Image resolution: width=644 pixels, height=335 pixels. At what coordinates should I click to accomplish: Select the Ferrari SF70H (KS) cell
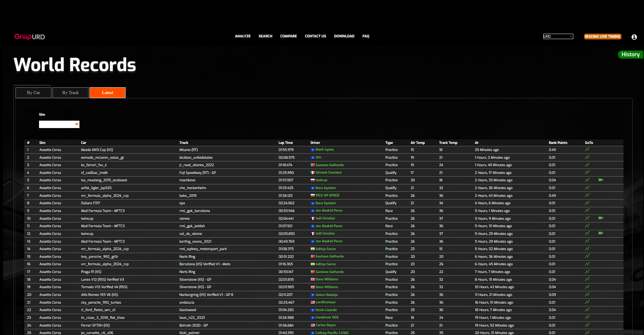coord(95,325)
